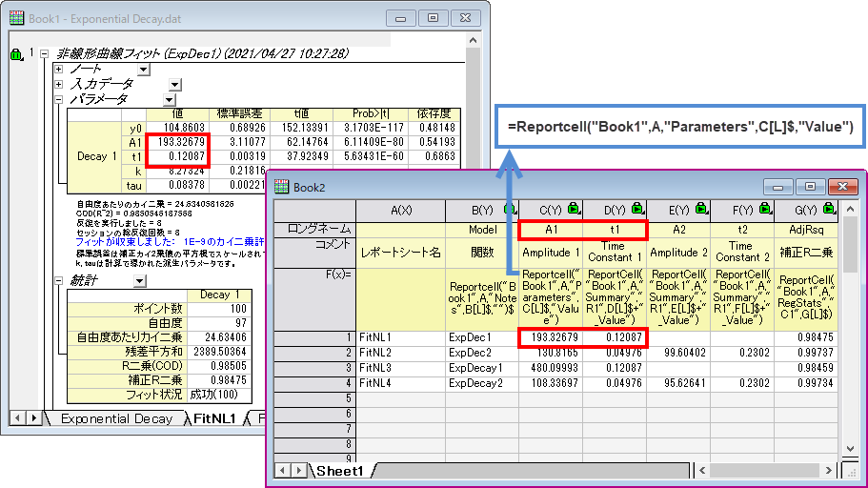Select column A(X) header in Book2

click(x=401, y=211)
